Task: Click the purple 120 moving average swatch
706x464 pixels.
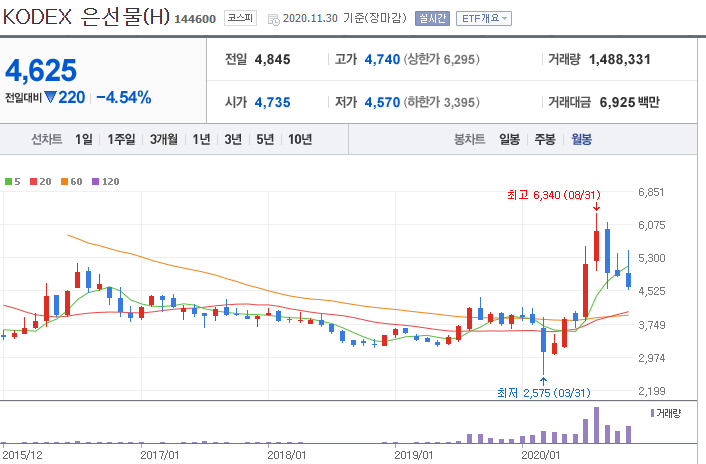Action: (95, 182)
